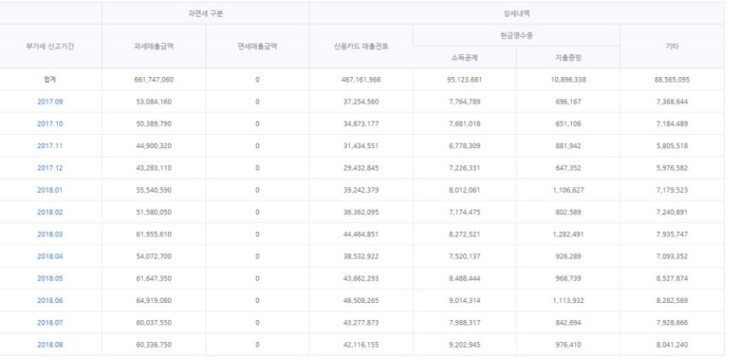Image resolution: width=740 pixels, height=360 pixels.
Task: Select total credit card amount 467,161,966
Action: pyautogui.click(x=361, y=80)
